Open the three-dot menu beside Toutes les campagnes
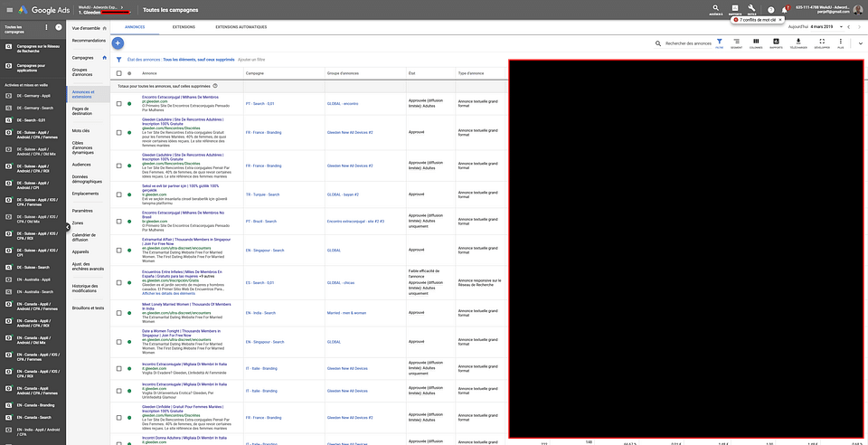This screenshot has height=445, width=868. coord(46,27)
